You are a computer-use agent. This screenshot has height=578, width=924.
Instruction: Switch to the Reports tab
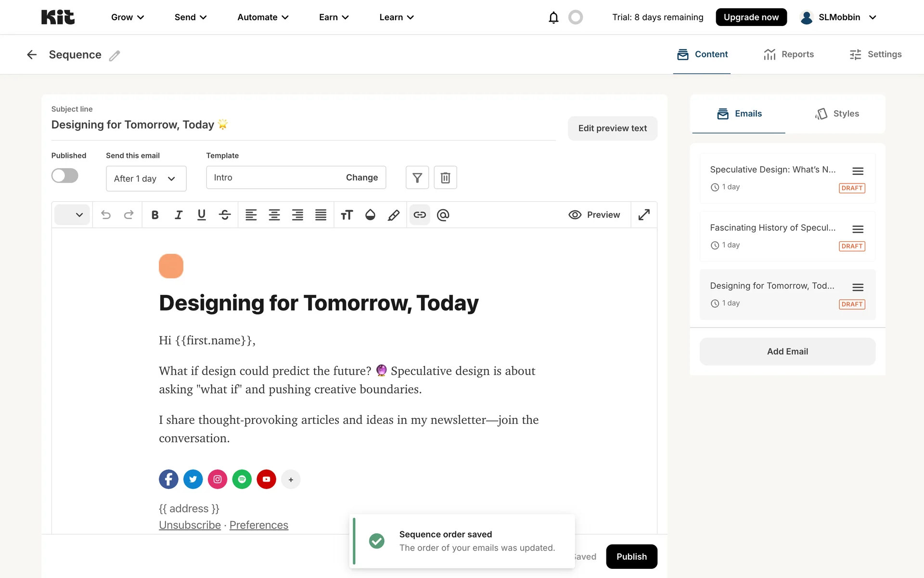(x=789, y=54)
